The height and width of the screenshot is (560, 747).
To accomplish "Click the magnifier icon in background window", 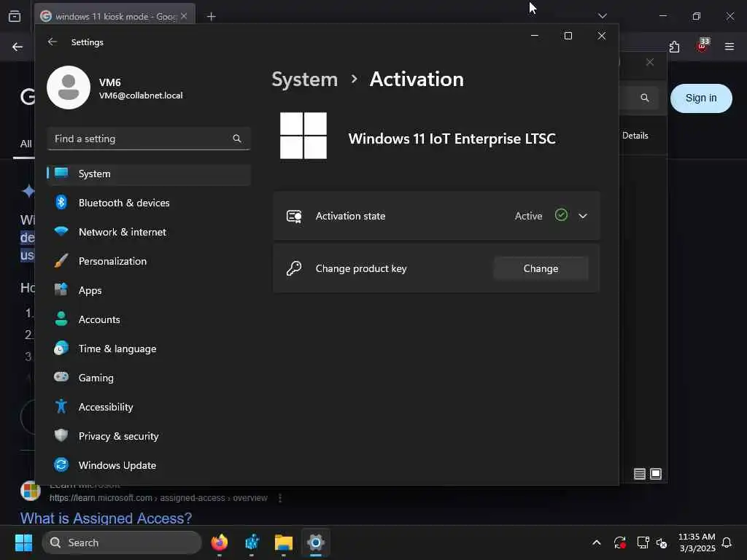I will pos(645,98).
